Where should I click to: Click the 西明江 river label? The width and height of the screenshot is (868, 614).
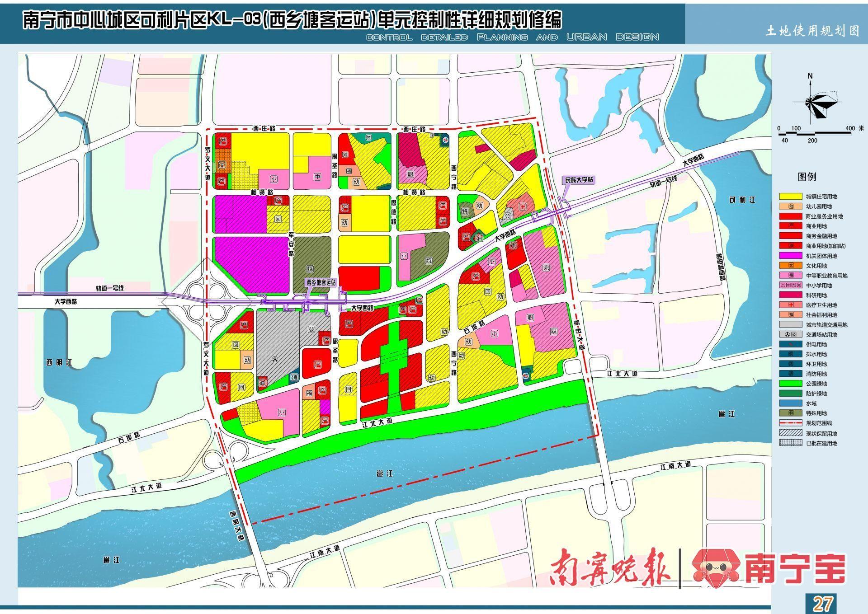pos(59,362)
